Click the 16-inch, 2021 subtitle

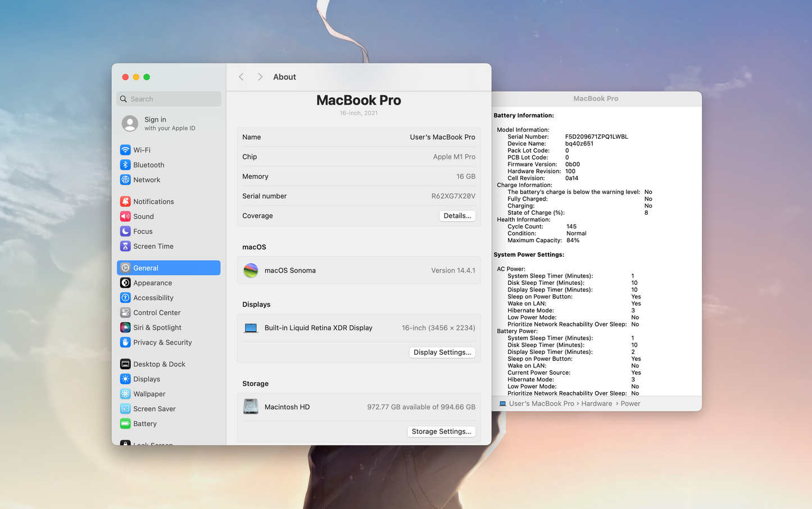pyautogui.click(x=359, y=113)
